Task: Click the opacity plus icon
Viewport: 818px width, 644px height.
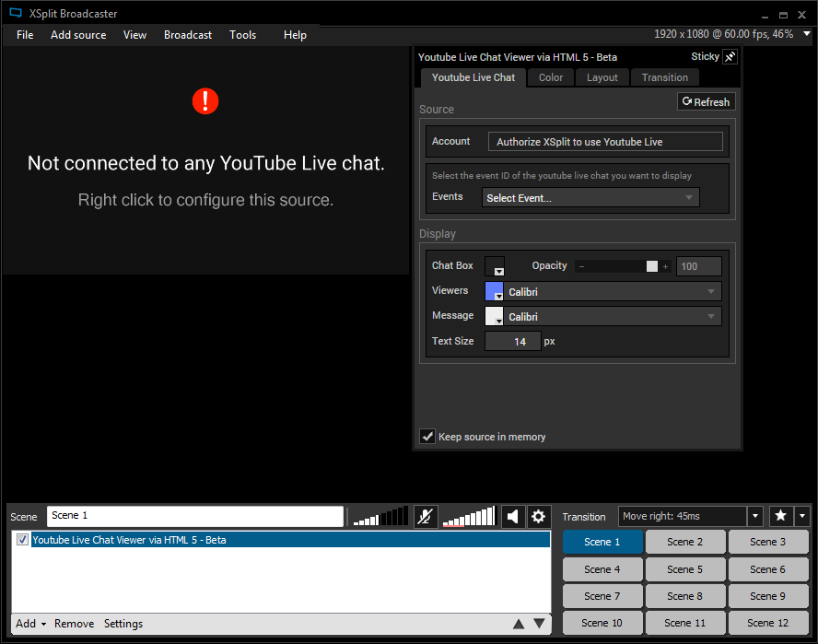Action: click(665, 266)
